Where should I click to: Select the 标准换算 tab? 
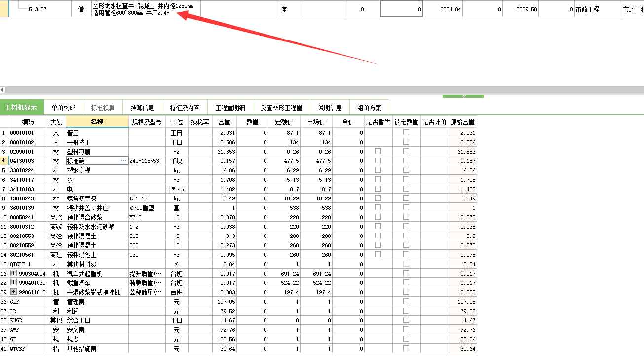103,107
